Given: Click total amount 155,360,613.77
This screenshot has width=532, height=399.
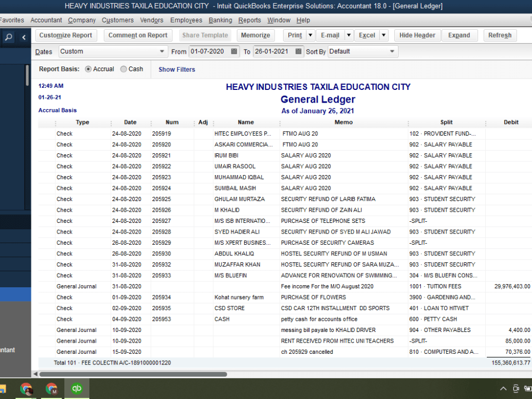Looking at the screenshot, I should point(511,363).
